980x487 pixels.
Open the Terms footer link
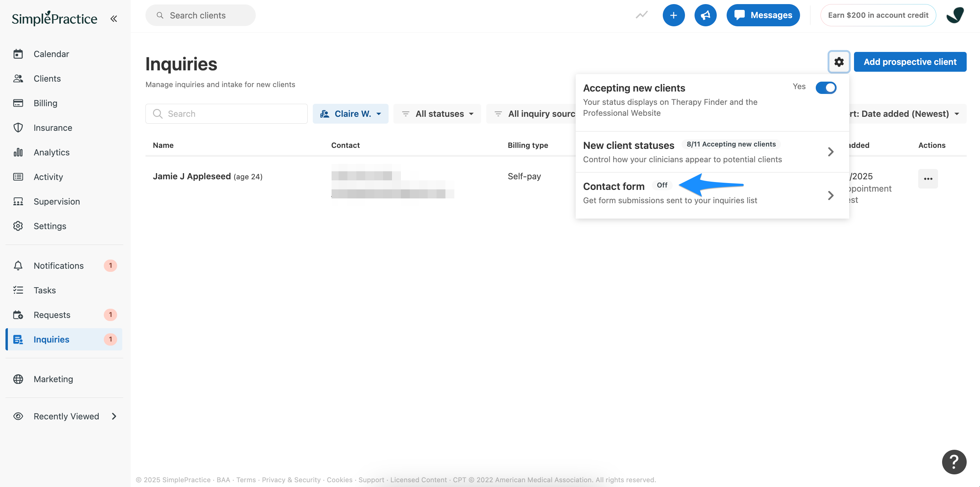pos(246,480)
